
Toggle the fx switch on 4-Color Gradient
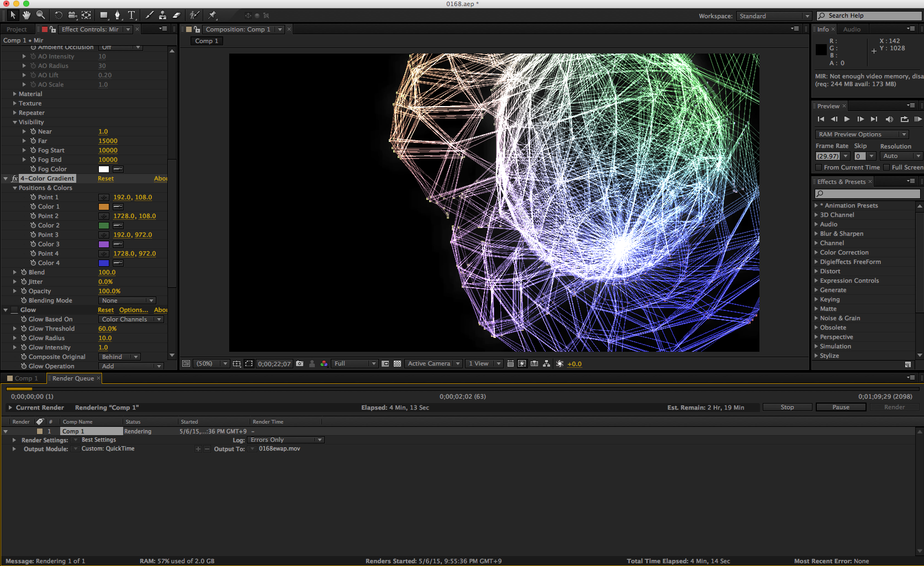14,178
